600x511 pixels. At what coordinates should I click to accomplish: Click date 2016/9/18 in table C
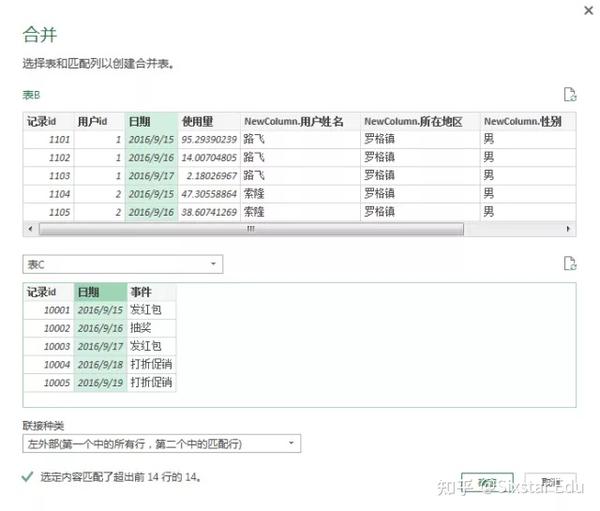[x=100, y=364]
